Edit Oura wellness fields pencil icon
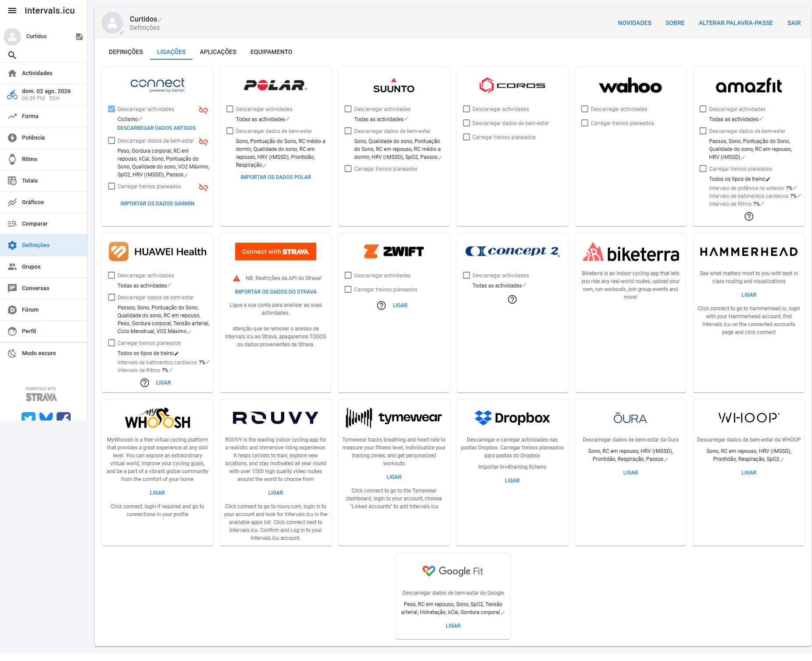The image size is (812, 661). (x=666, y=460)
